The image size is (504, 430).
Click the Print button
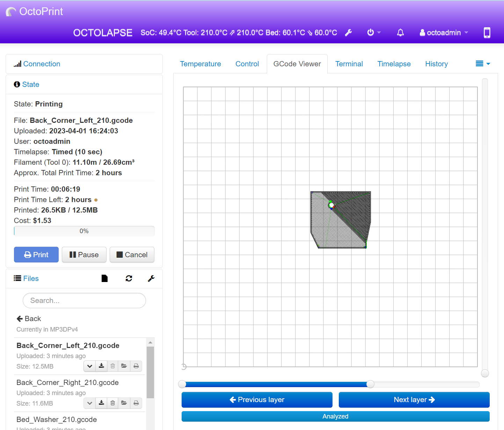[36, 255]
